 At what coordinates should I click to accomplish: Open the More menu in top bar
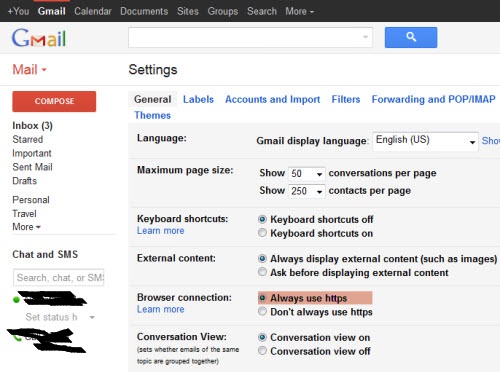pyautogui.click(x=299, y=11)
